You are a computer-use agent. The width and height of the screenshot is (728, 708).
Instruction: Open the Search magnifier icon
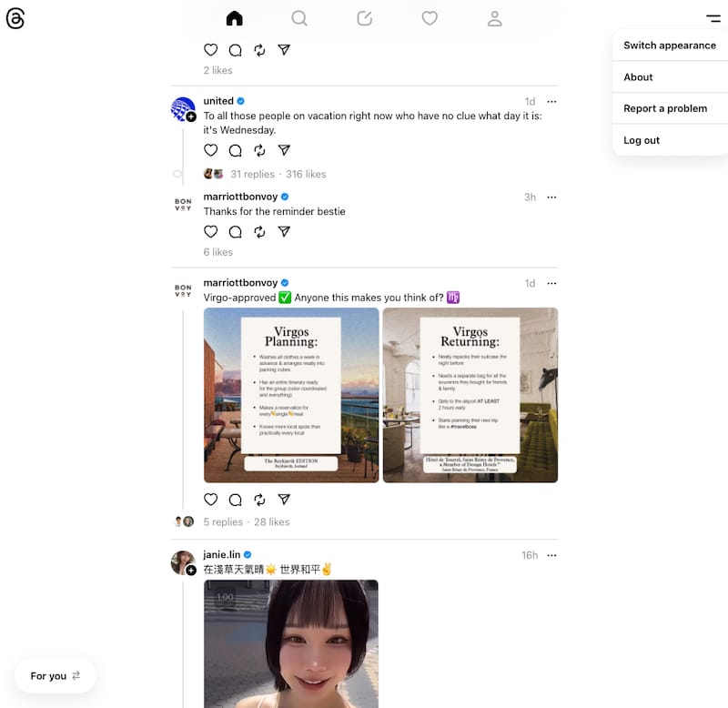(299, 18)
